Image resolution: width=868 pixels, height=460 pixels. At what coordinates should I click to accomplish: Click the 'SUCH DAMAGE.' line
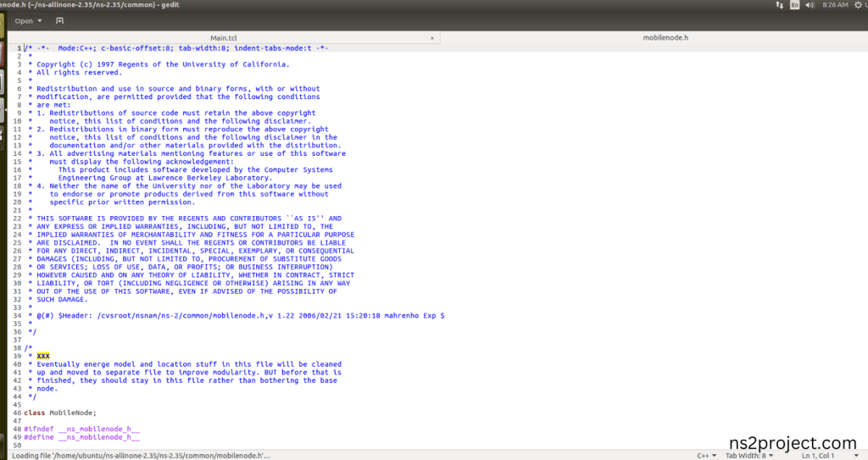[x=58, y=300]
